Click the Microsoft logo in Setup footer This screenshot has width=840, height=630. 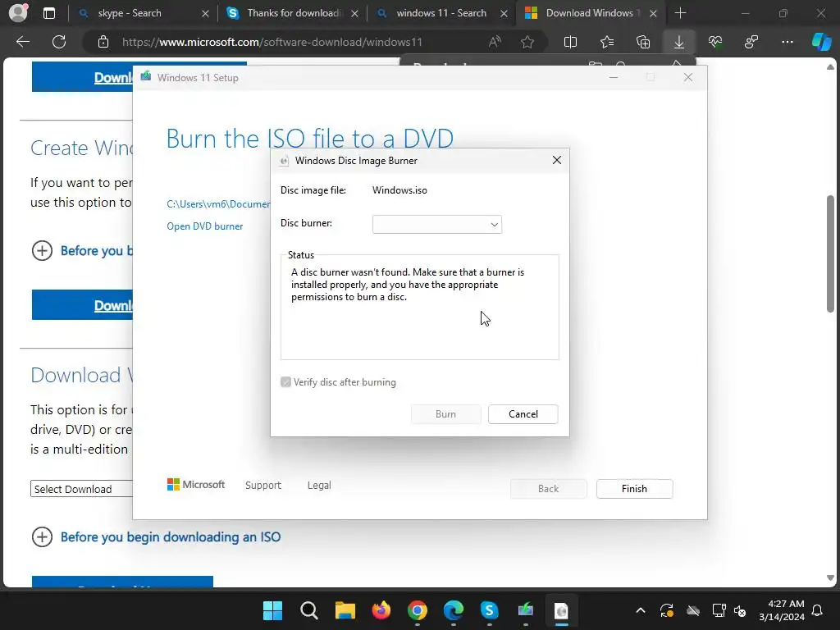[x=196, y=484]
